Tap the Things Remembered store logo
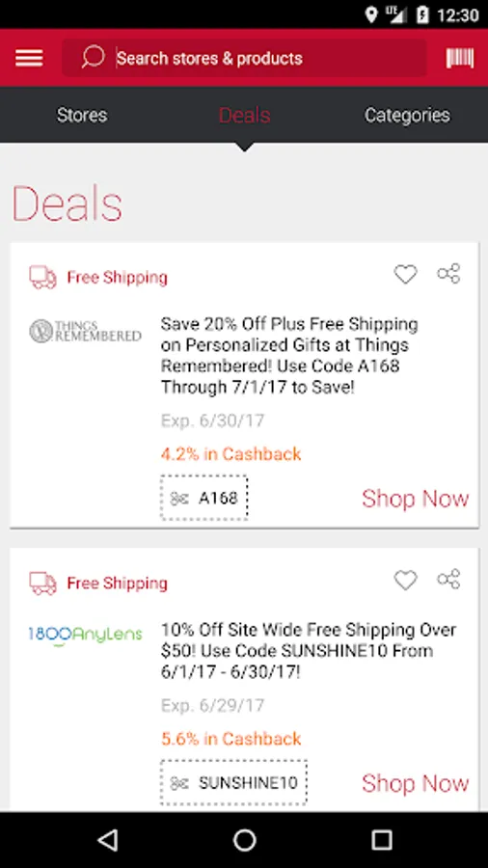This screenshot has width=488, height=868. point(85,331)
